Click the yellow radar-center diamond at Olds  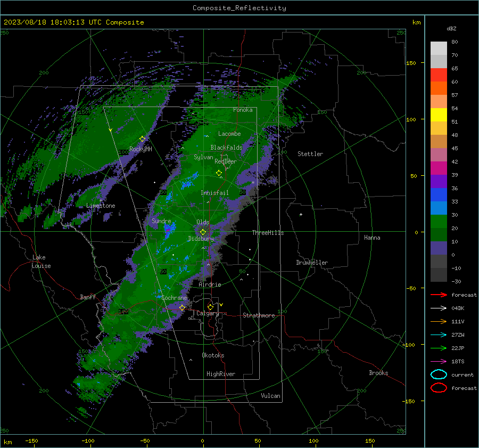203,232
